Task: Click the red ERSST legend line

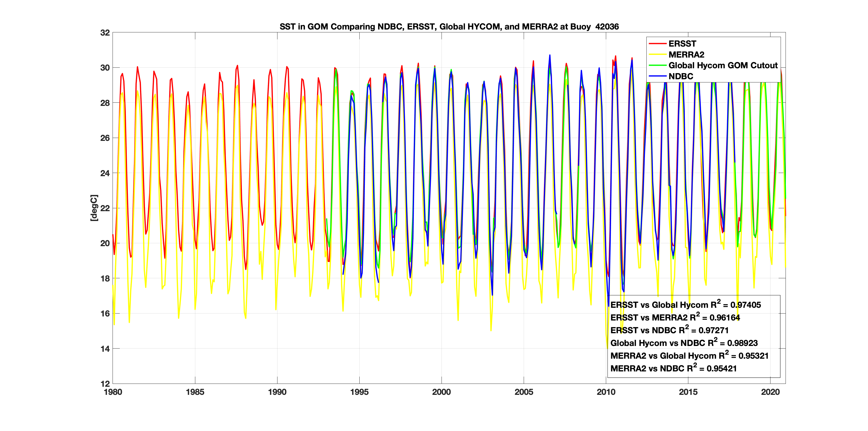Action: click(657, 44)
